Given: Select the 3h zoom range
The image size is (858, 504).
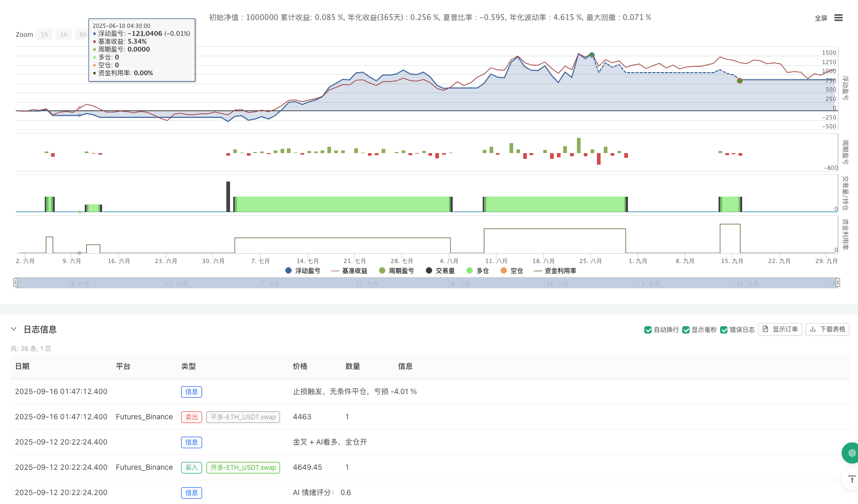Looking at the screenshot, I should 63,34.
